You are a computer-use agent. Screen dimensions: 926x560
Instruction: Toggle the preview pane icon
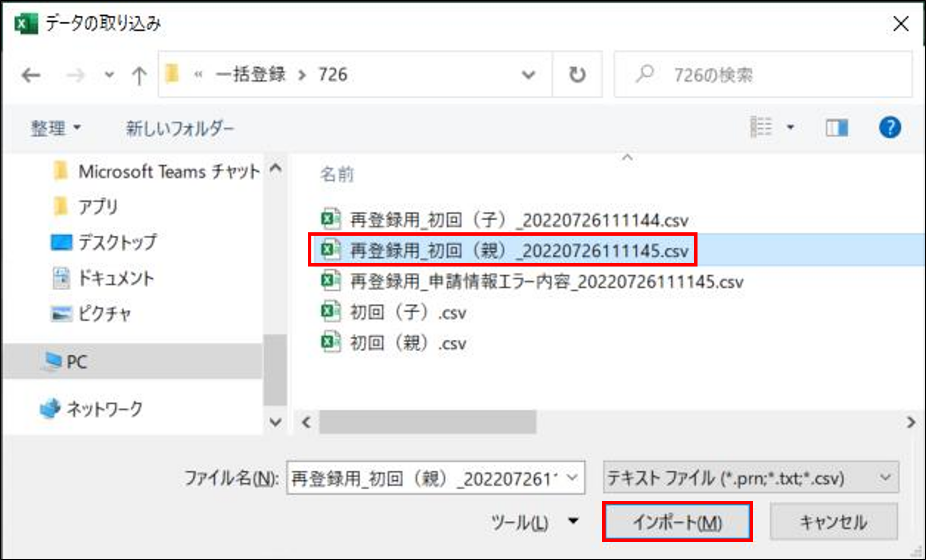pyautogui.click(x=837, y=128)
